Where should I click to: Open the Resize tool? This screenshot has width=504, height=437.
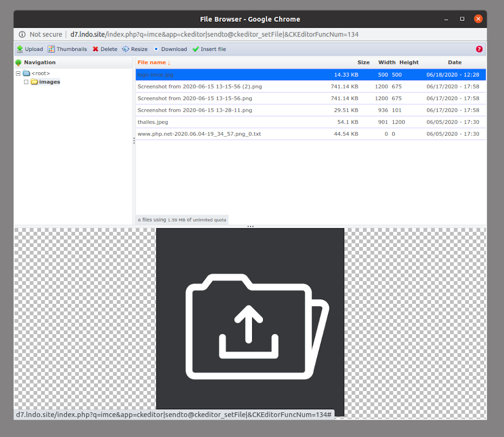135,49
